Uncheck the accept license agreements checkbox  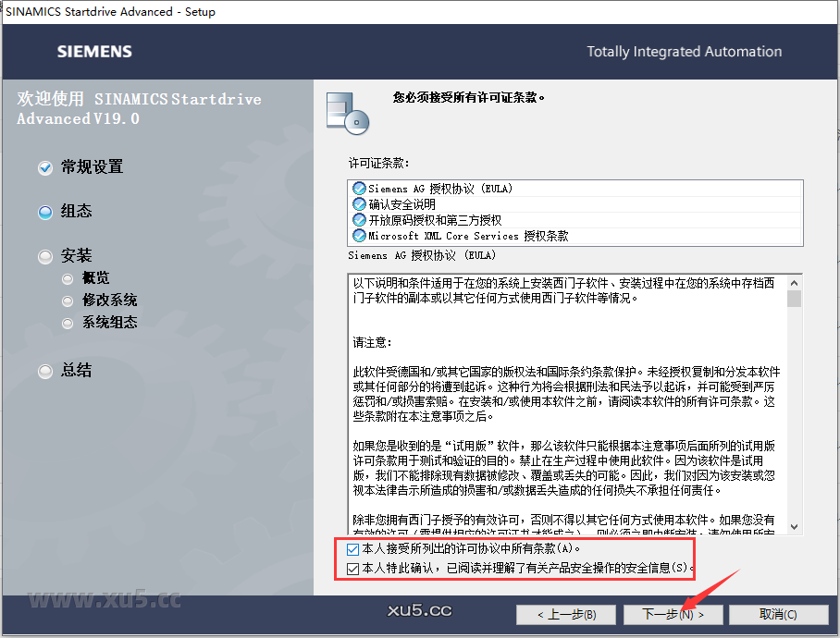point(350,548)
